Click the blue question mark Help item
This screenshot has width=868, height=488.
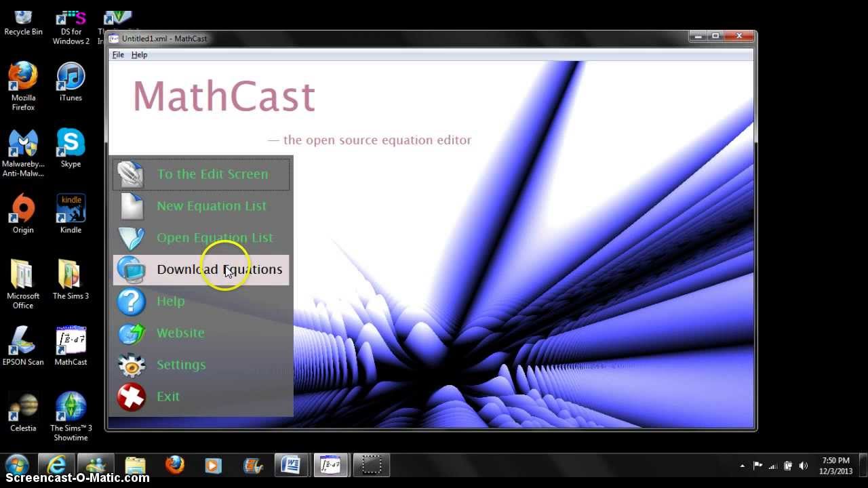pos(201,302)
